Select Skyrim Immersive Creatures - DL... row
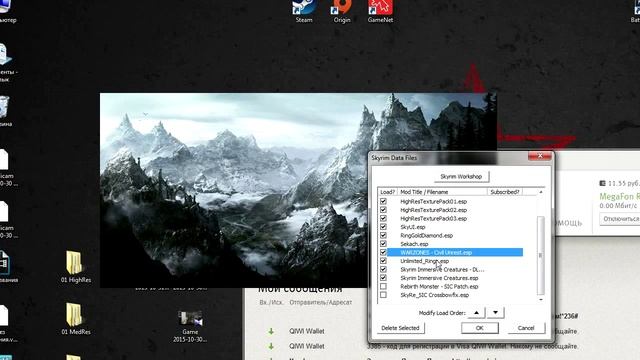Screen dimensions: 640x360 coord(442,269)
